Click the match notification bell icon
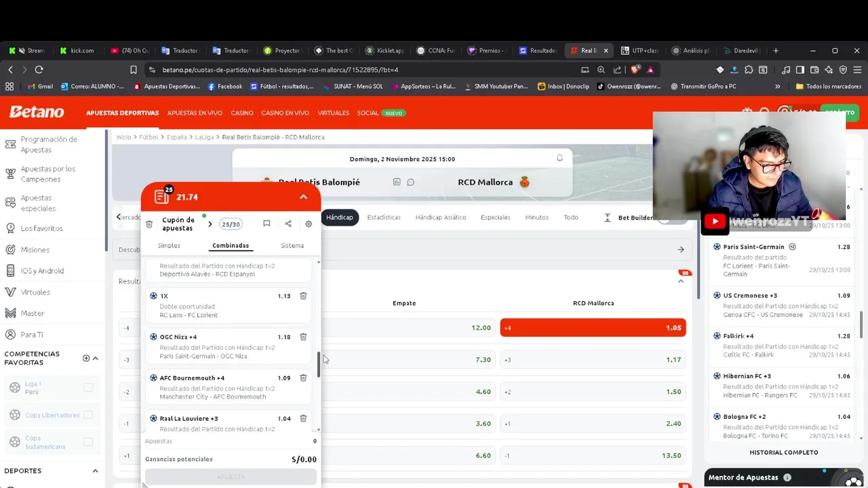The height and width of the screenshot is (488, 868). coord(559,158)
